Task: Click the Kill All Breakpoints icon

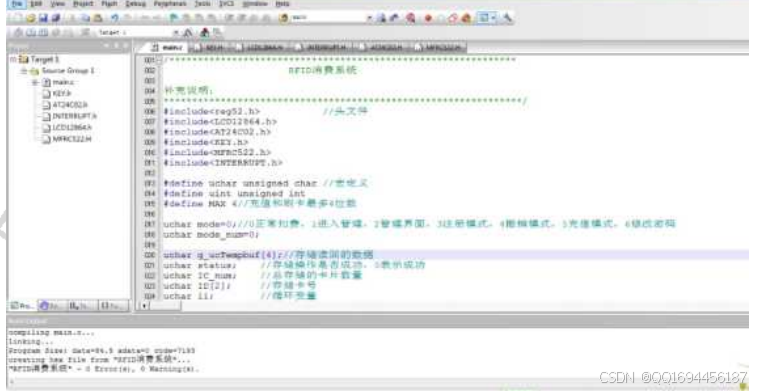Action: click(466, 18)
